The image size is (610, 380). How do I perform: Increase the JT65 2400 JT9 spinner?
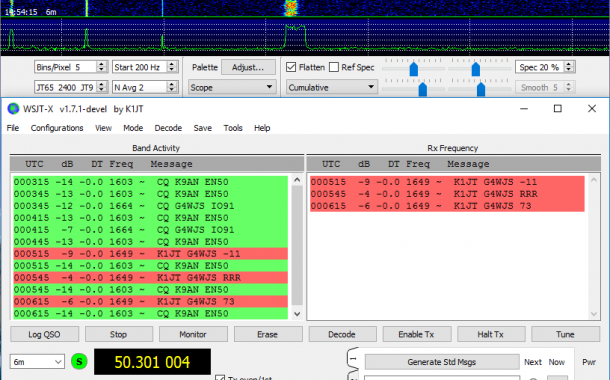tap(101, 84)
